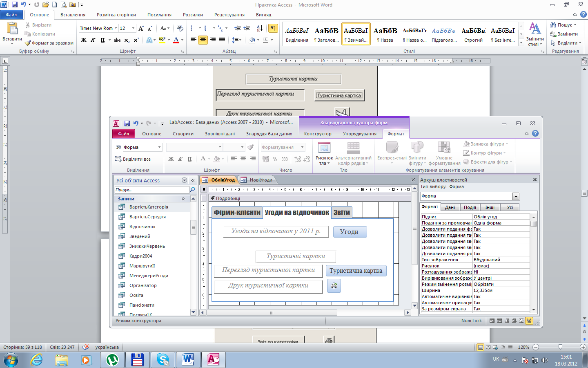This screenshot has width=588, height=368.
Task: Open Access Упорядкування ribbon tab
Action: click(360, 134)
